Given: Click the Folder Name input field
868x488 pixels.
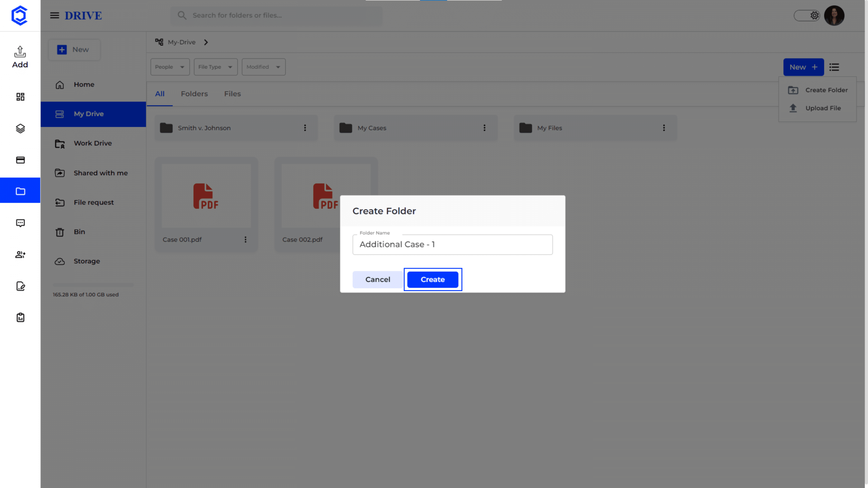Looking at the screenshot, I should [452, 245].
